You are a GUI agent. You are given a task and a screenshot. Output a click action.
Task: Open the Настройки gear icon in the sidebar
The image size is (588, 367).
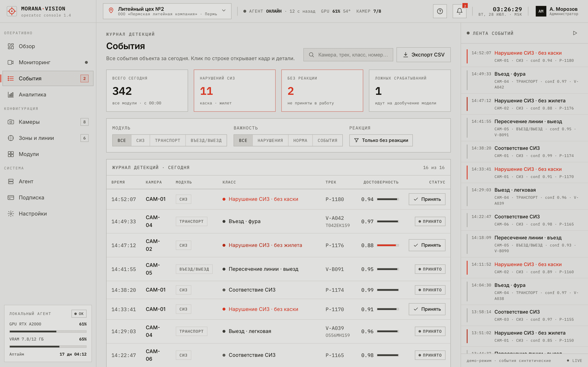pos(11,214)
